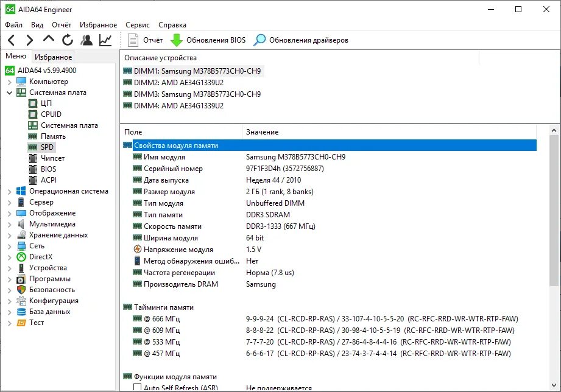The height and width of the screenshot is (392, 561).
Task: Select AIDA64 v5.99.4900 root node
Action: (47, 71)
